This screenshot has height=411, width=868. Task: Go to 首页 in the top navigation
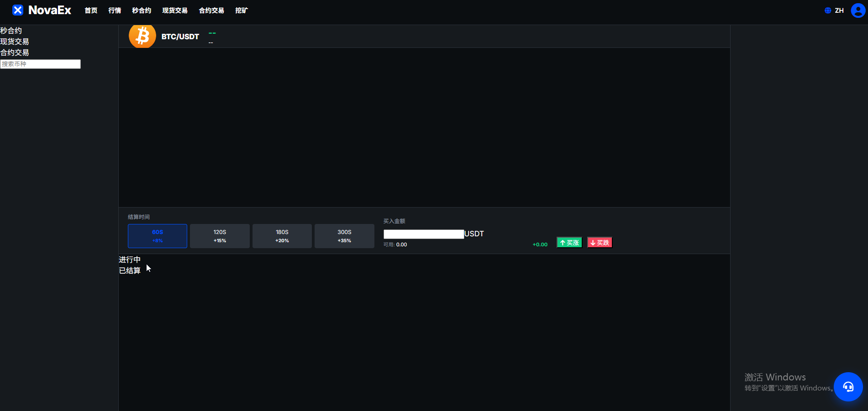click(91, 10)
